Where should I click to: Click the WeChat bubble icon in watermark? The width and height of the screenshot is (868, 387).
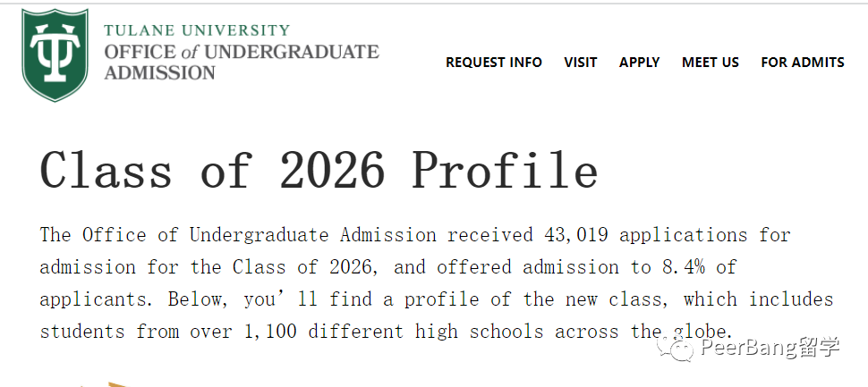coord(675,349)
